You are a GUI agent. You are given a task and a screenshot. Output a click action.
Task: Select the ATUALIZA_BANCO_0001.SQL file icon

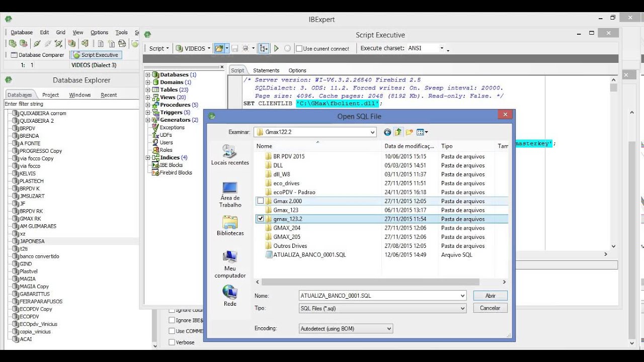tap(269, 255)
